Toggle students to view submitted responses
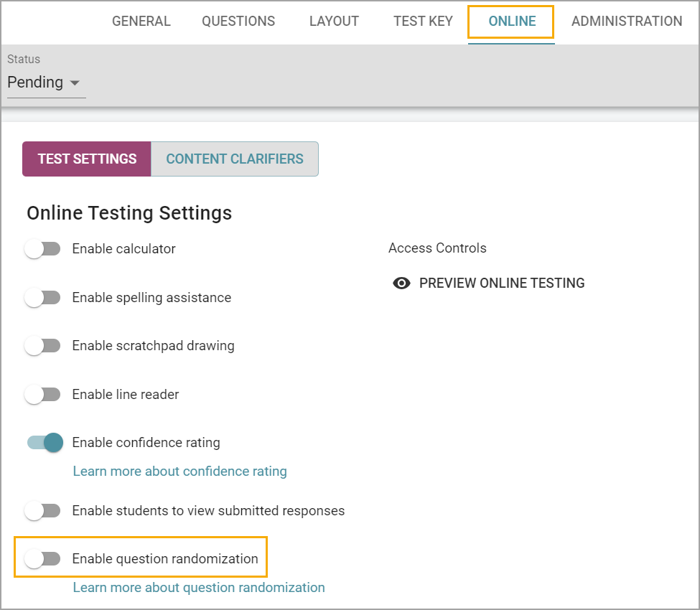 coord(43,511)
